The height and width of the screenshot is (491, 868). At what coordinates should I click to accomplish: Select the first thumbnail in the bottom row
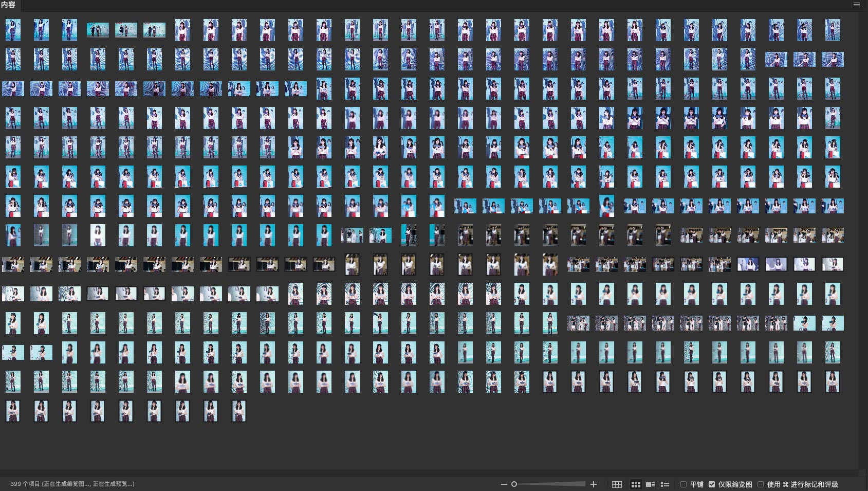click(13, 411)
